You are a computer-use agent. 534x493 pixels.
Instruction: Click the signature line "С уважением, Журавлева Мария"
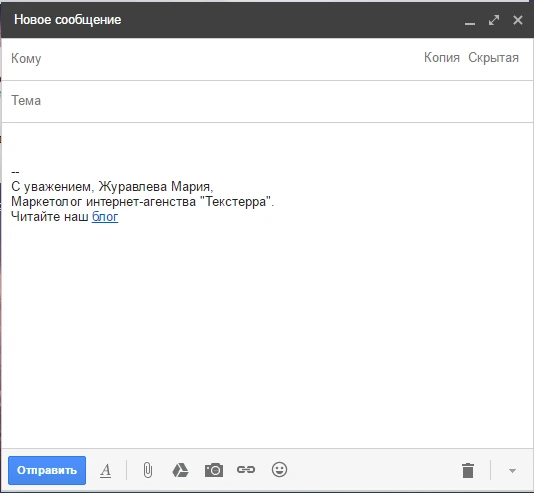111,187
